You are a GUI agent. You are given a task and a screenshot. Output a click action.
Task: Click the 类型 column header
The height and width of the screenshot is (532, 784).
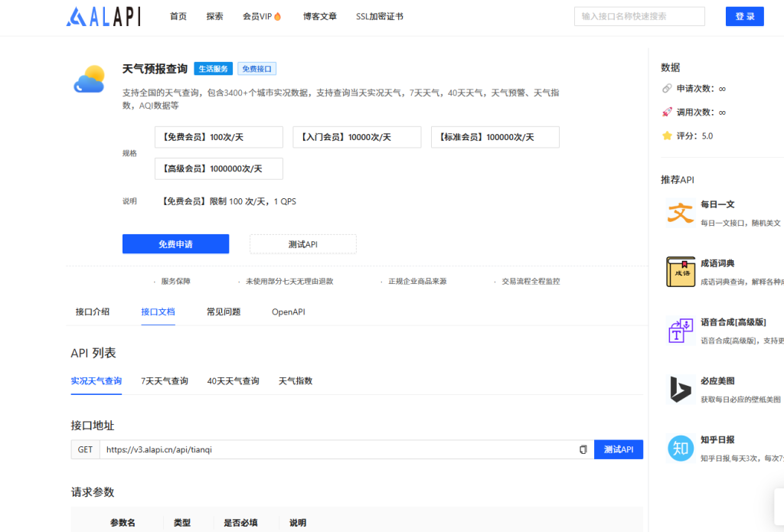(x=182, y=523)
